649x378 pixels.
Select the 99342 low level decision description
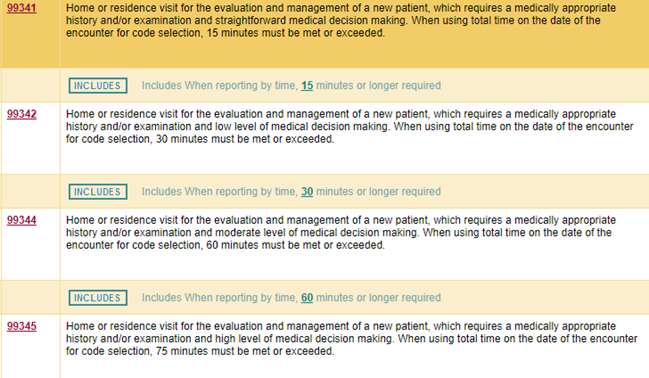[x=349, y=127]
